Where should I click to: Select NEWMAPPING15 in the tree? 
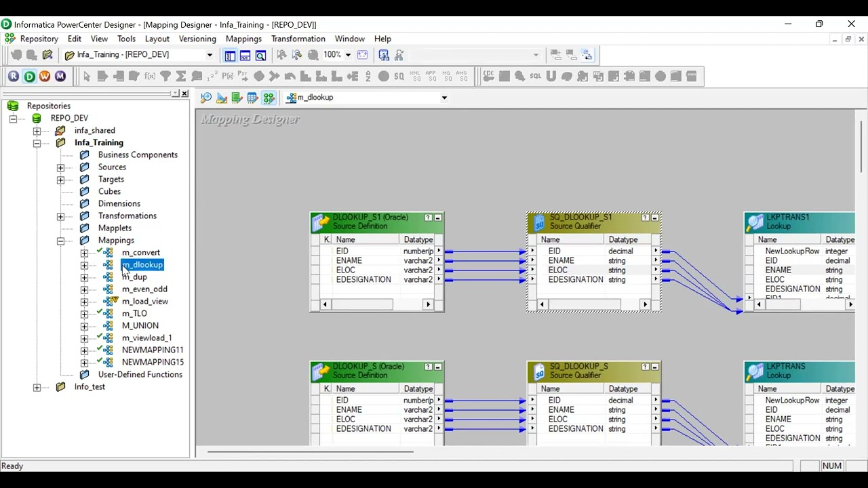tap(153, 363)
